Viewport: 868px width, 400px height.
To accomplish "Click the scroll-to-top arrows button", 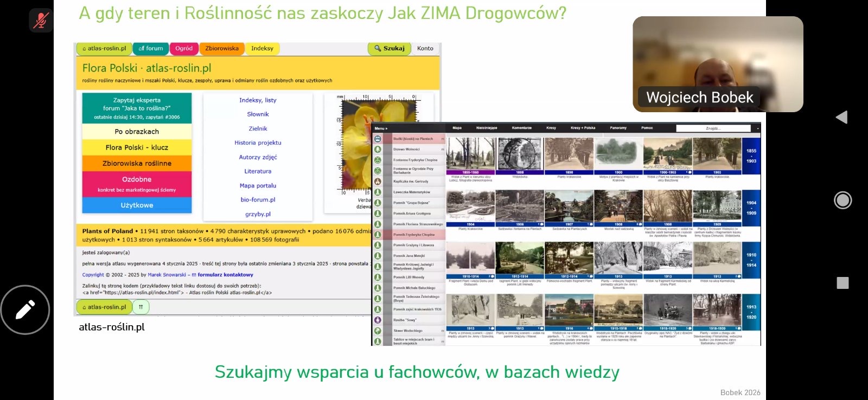I will pos(141,307).
